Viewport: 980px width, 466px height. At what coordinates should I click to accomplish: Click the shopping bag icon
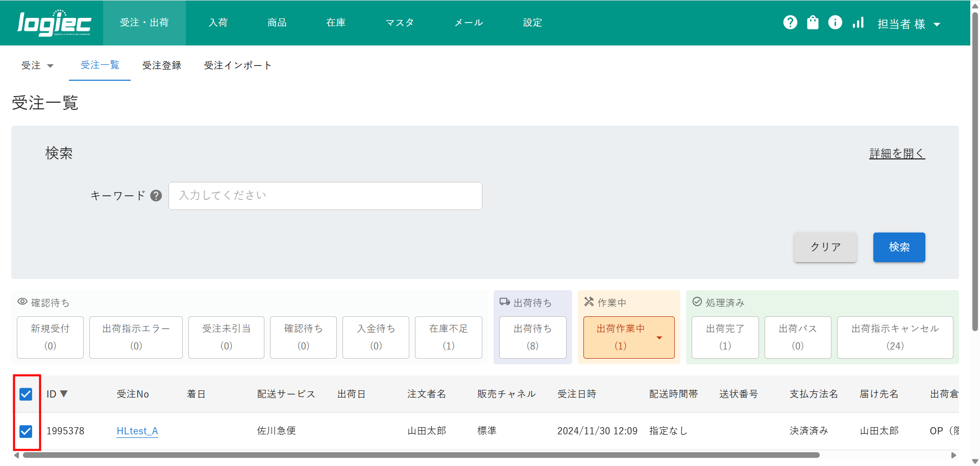(x=813, y=22)
